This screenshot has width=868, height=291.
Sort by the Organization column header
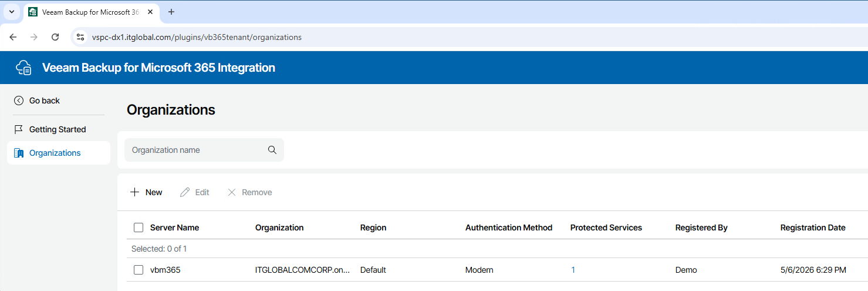pos(279,228)
